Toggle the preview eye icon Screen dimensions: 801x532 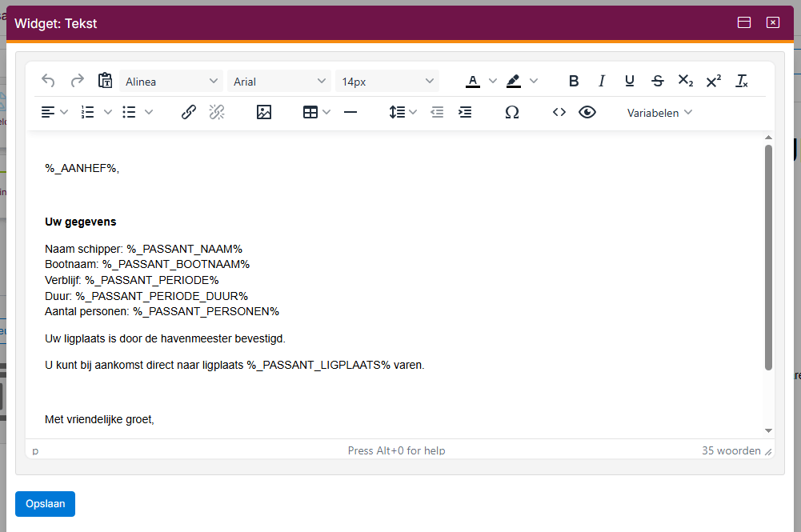[587, 112]
